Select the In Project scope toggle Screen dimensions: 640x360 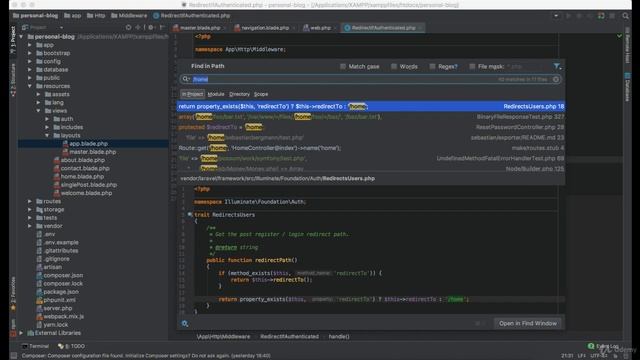pyautogui.click(x=192, y=94)
